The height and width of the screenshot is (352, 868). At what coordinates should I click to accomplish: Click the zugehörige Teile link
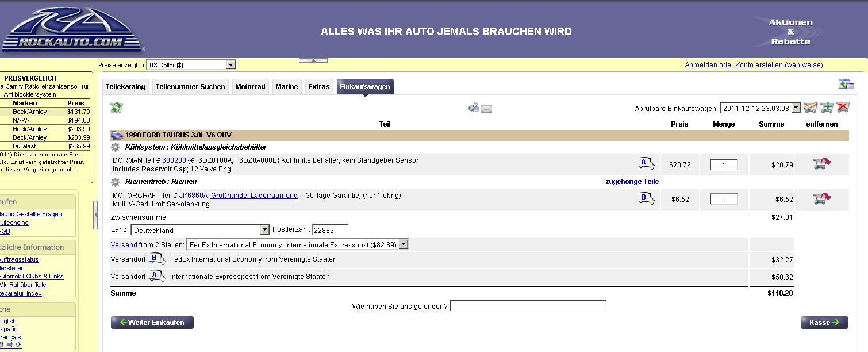(632, 182)
